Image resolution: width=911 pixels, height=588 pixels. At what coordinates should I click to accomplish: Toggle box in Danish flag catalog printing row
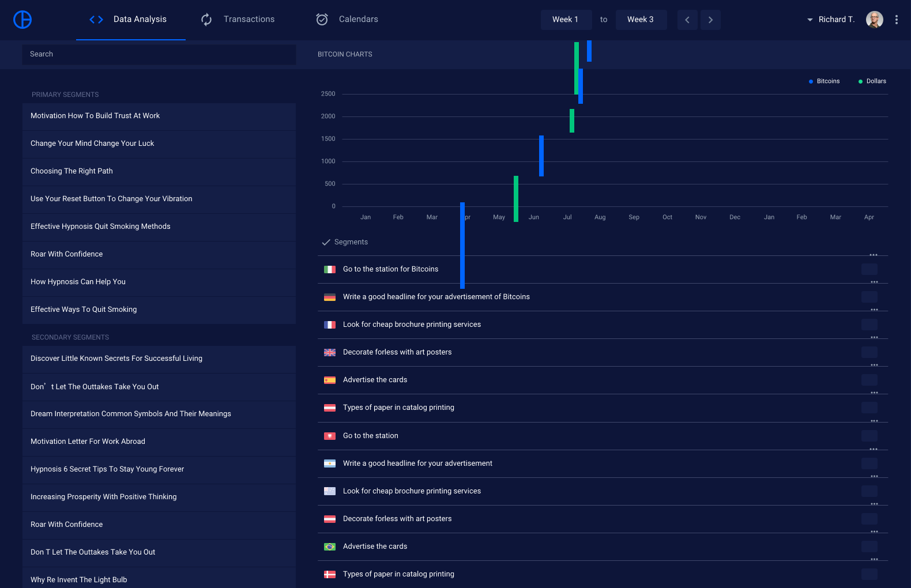click(x=869, y=574)
